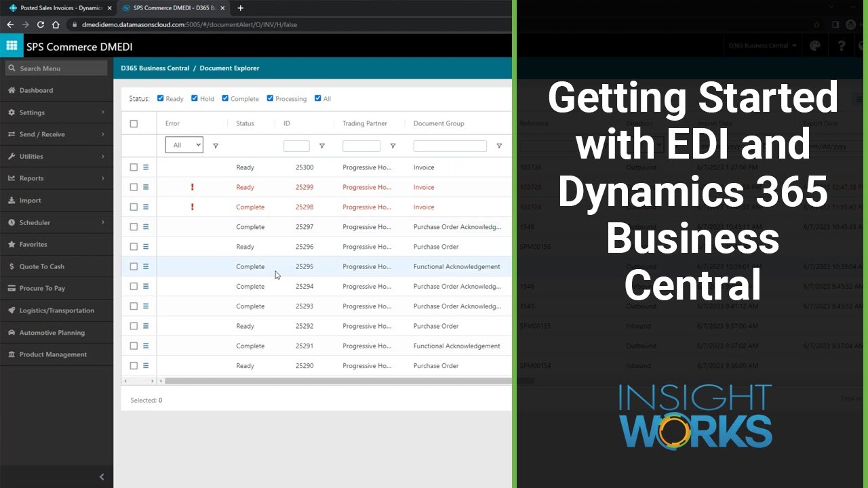Expand the Settings submenu chevron
The width and height of the screenshot is (868, 488).
pos(103,113)
